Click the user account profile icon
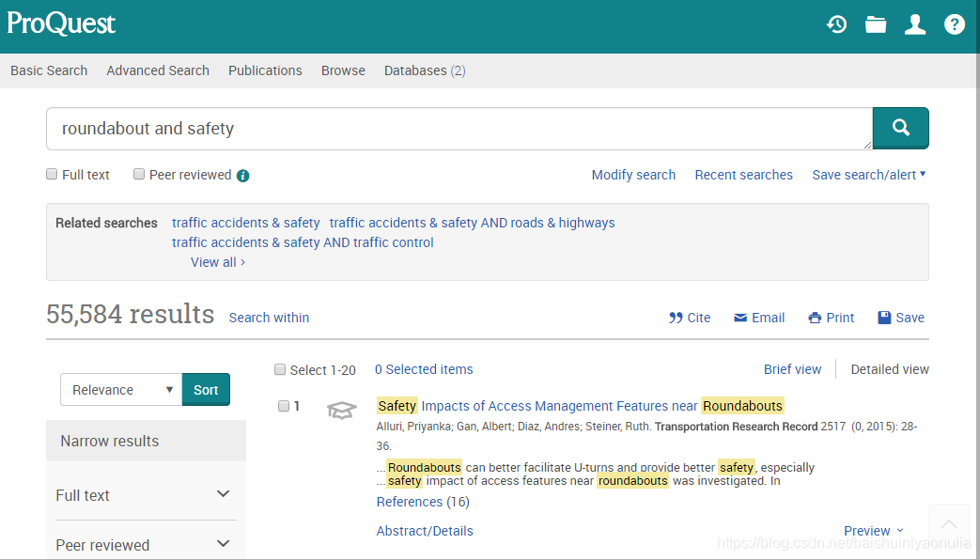980x560 pixels. [x=915, y=25]
